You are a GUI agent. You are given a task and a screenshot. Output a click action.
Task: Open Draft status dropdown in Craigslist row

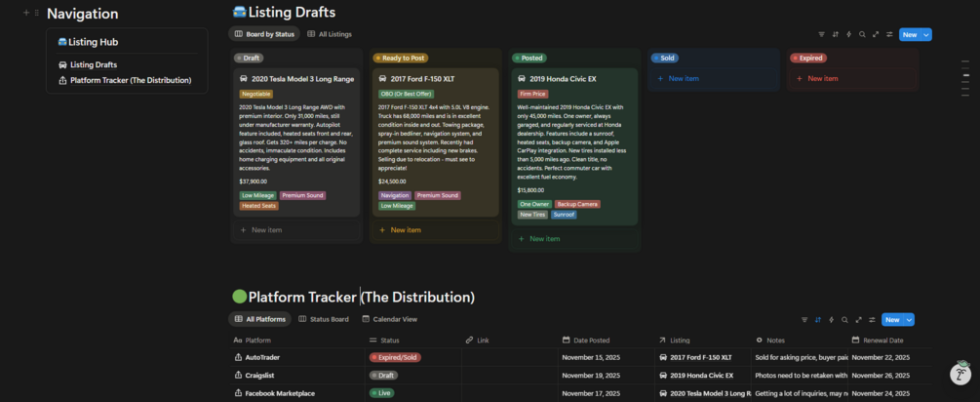click(x=383, y=376)
